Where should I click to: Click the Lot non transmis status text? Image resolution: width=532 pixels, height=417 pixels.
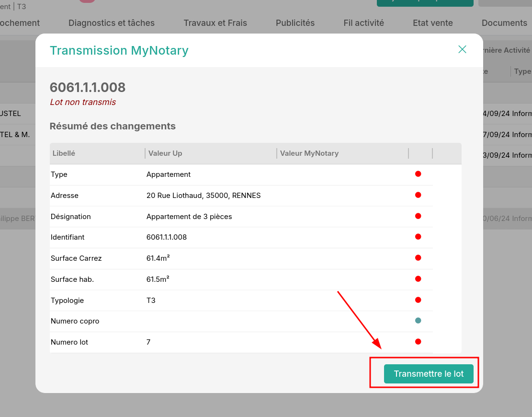click(x=83, y=102)
